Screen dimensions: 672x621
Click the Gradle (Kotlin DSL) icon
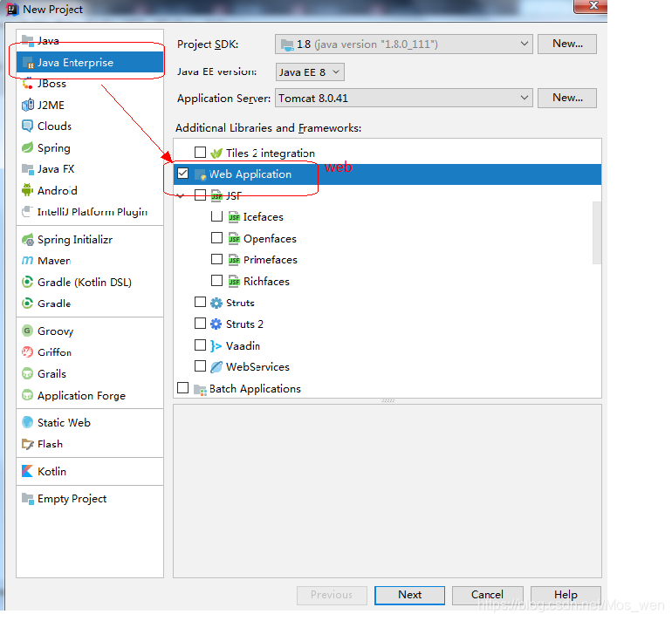(x=27, y=282)
